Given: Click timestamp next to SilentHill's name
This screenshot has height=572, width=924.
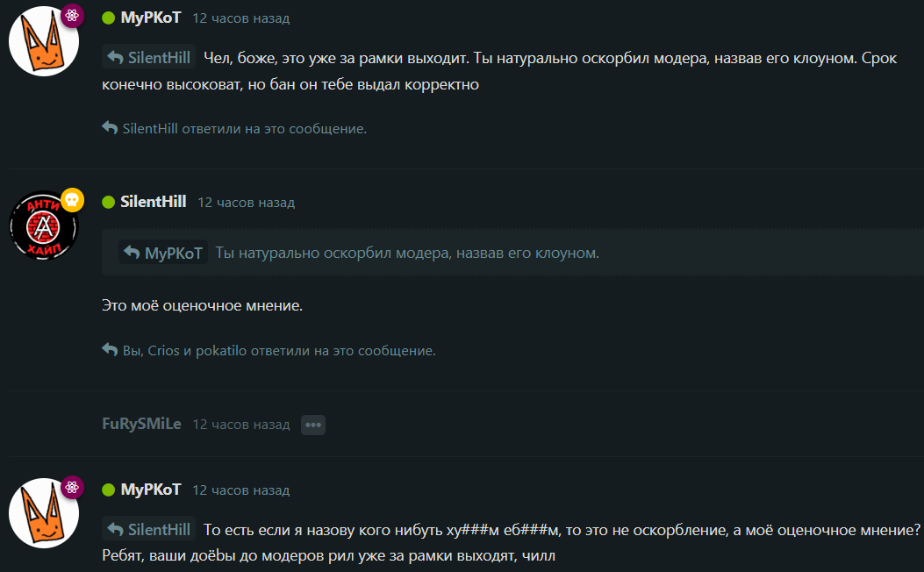Looking at the screenshot, I should pyautogui.click(x=247, y=202).
